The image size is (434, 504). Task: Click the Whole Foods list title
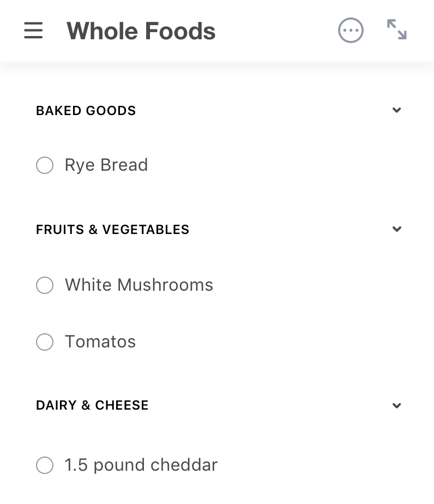coord(141,31)
